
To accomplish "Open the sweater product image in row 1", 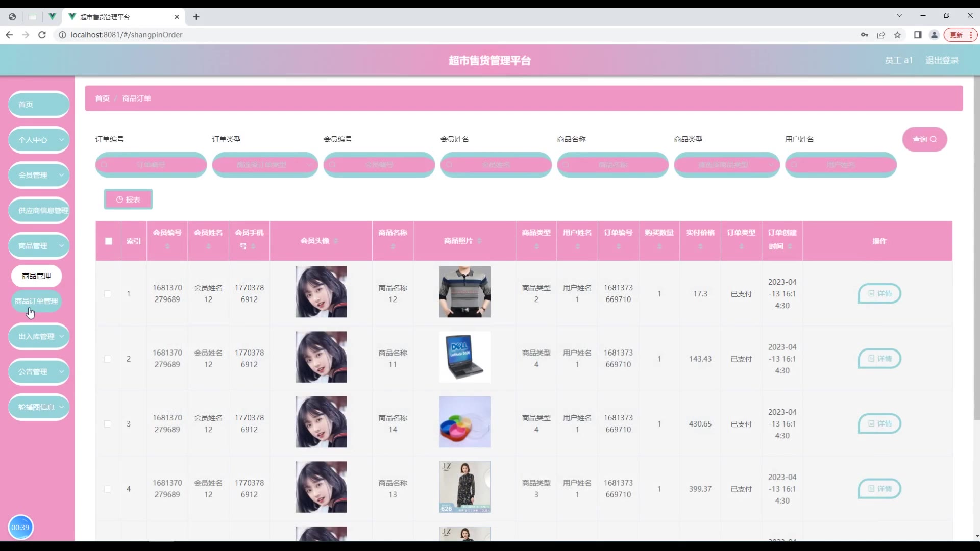I will point(464,292).
